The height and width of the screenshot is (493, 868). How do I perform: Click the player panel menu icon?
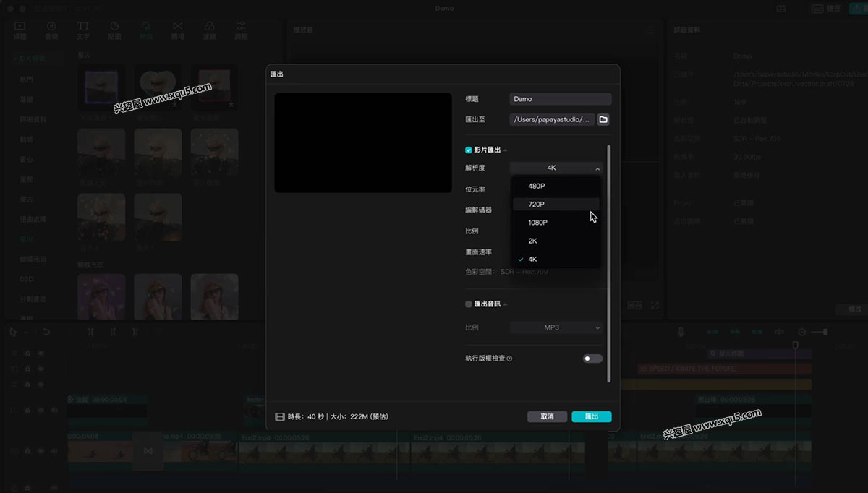pyautogui.click(x=651, y=30)
